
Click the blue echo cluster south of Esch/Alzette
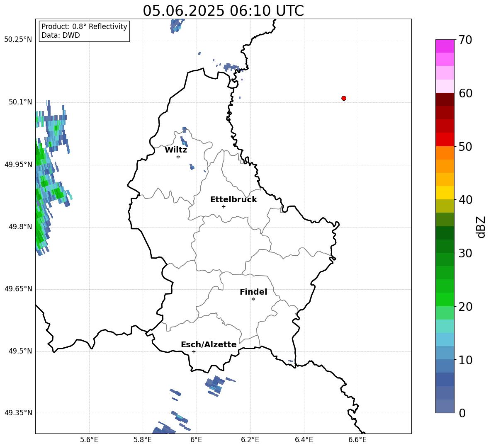click(x=215, y=385)
